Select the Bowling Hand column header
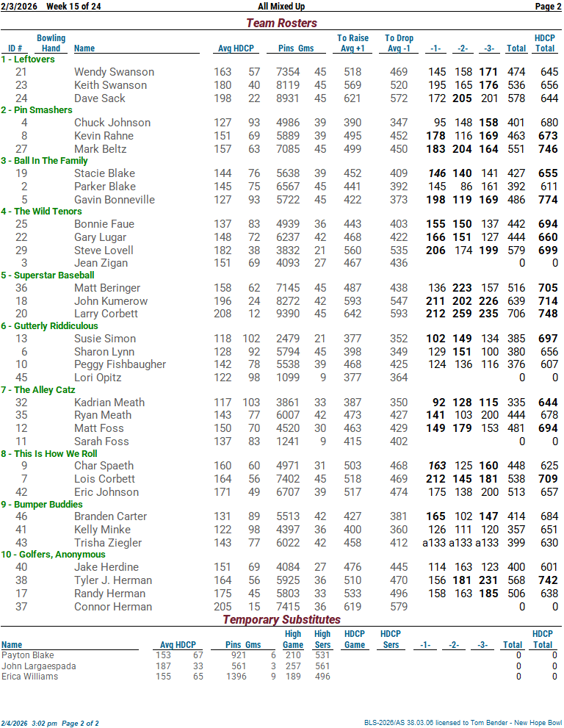The width and height of the screenshot is (564, 728). (51, 43)
